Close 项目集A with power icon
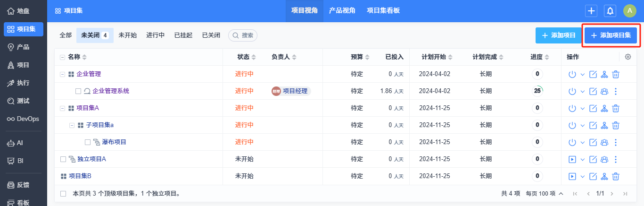The height and width of the screenshot is (206, 644). coord(572,108)
